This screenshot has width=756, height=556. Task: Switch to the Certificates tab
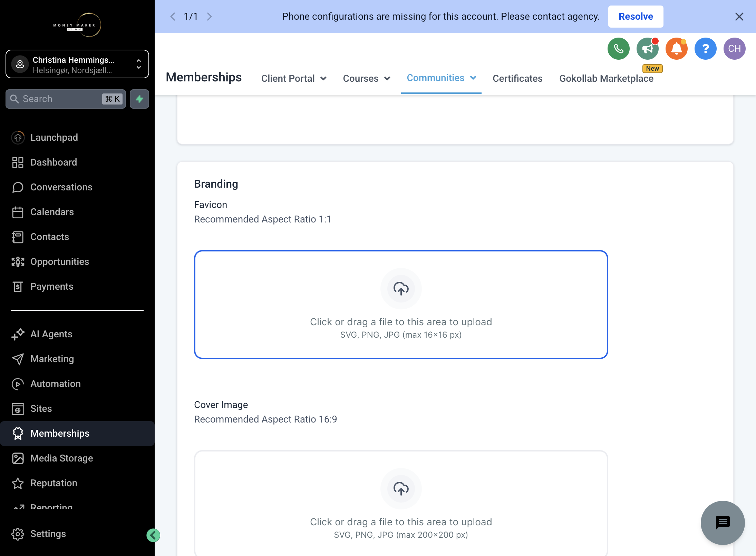(x=517, y=78)
